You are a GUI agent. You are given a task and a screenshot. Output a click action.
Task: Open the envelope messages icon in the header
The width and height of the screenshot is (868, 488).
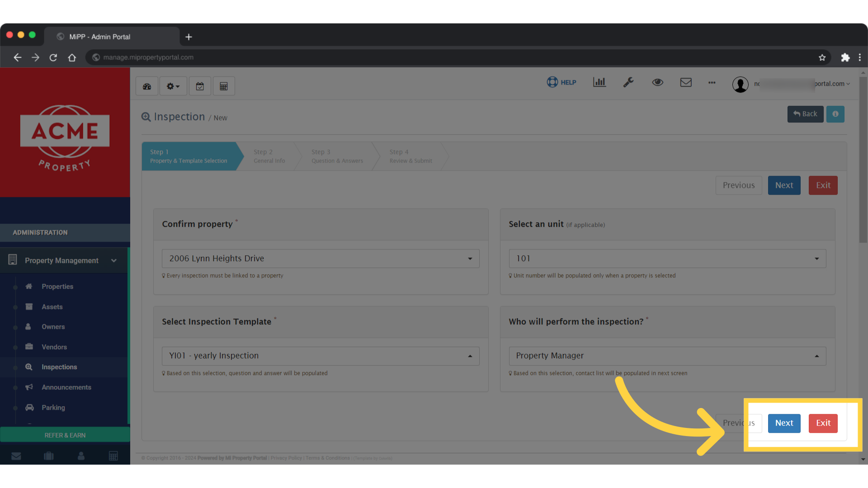[x=686, y=82]
